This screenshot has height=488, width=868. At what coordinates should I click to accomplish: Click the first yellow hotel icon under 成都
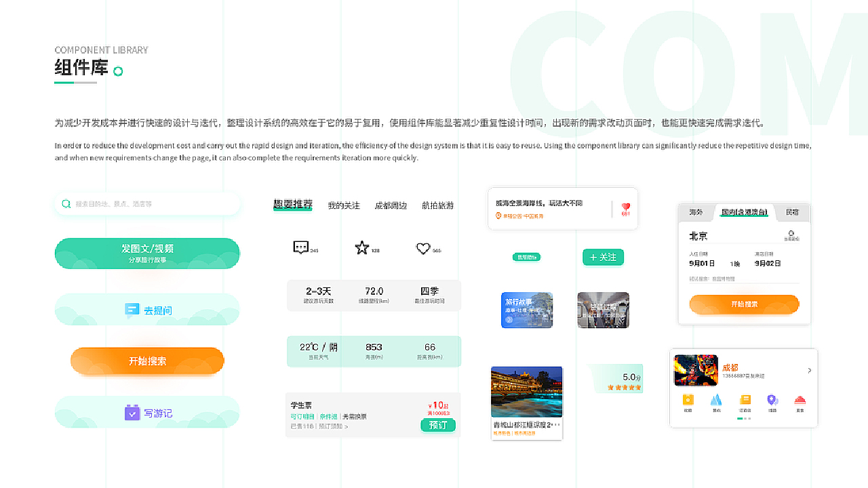(688, 400)
